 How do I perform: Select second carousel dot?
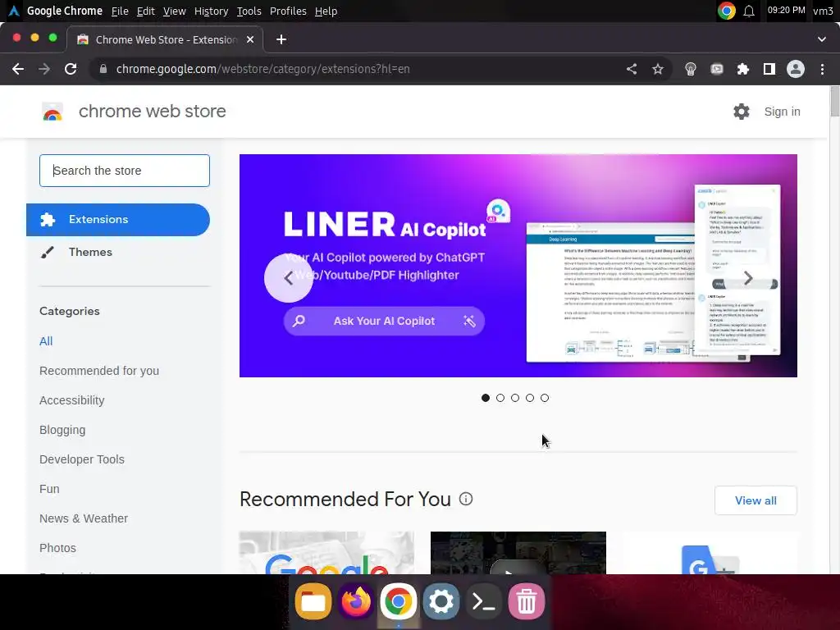tap(500, 398)
